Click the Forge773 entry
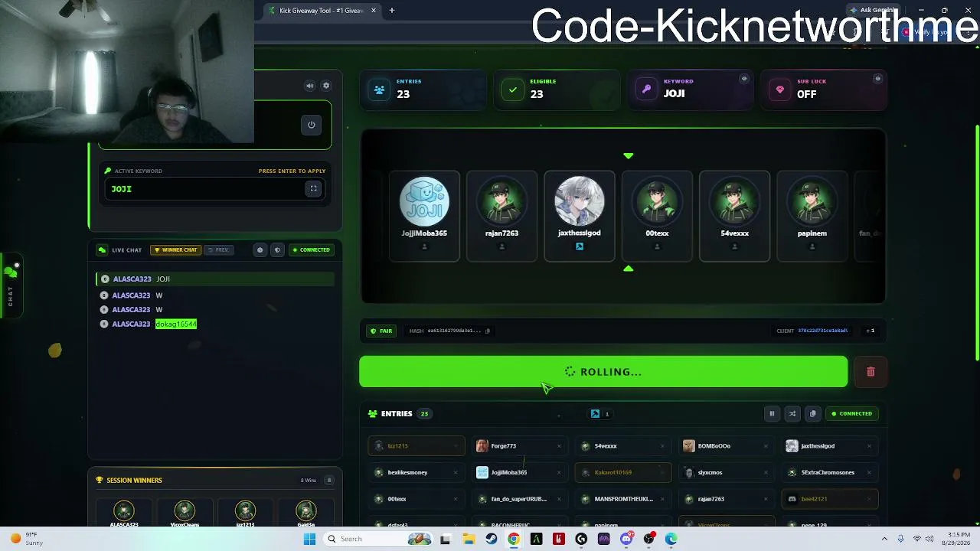Image resolution: width=980 pixels, height=551 pixels. tap(521, 446)
